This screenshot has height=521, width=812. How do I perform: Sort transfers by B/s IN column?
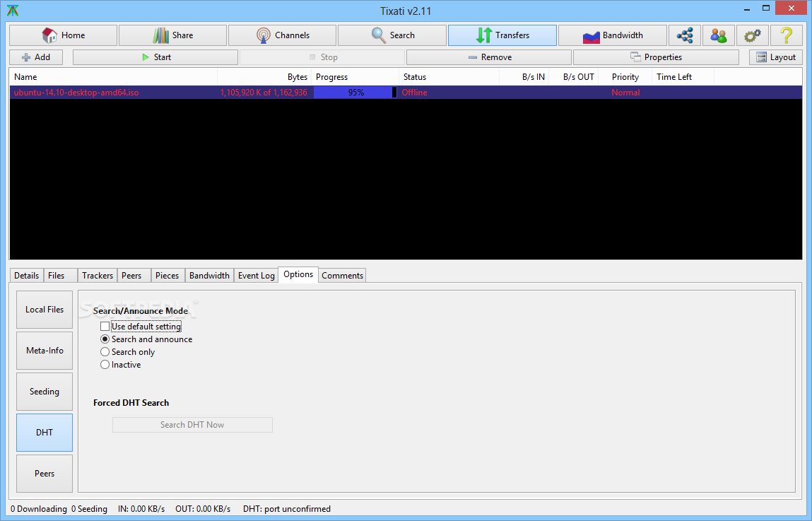tap(524, 76)
